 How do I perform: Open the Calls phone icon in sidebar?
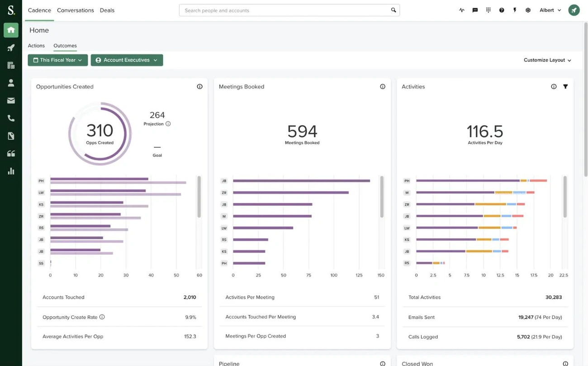coord(11,117)
